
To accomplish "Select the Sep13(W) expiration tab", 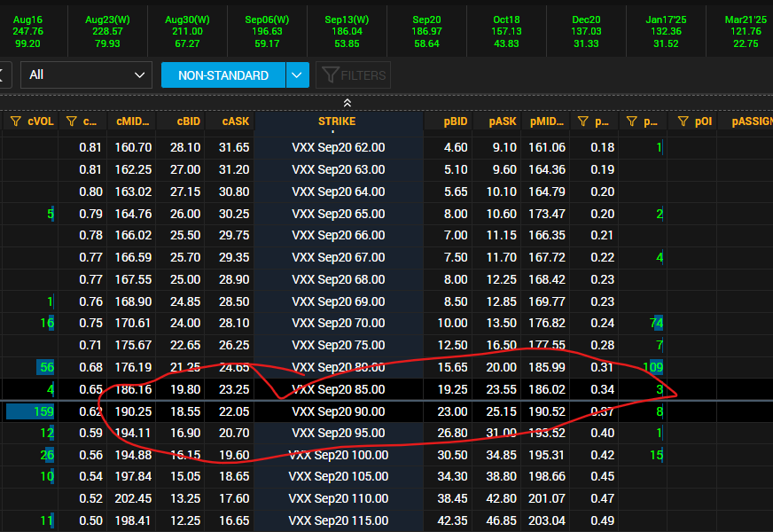I will pos(347,32).
